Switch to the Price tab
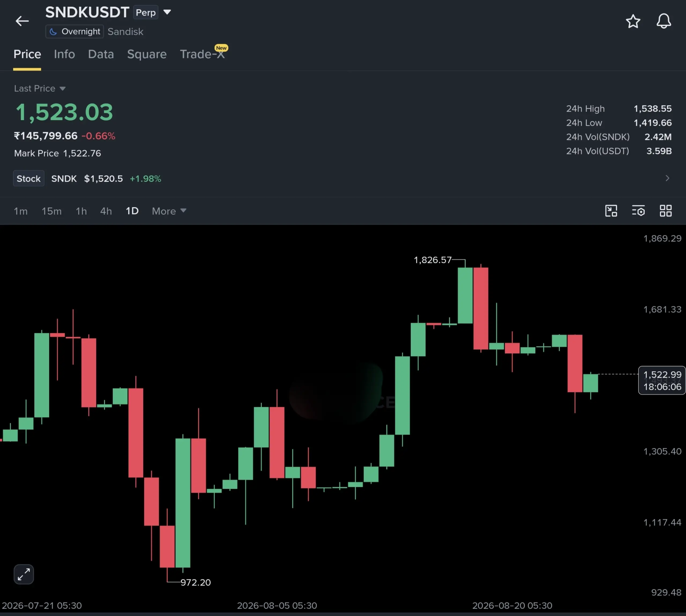This screenshot has height=616, width=686. click(x=27, y=54)
